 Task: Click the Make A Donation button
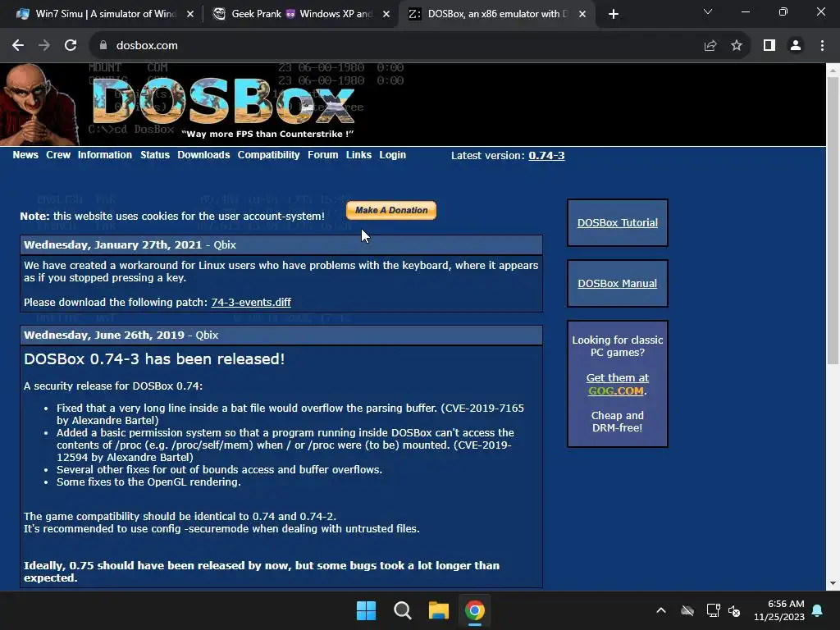pos(391,210)
